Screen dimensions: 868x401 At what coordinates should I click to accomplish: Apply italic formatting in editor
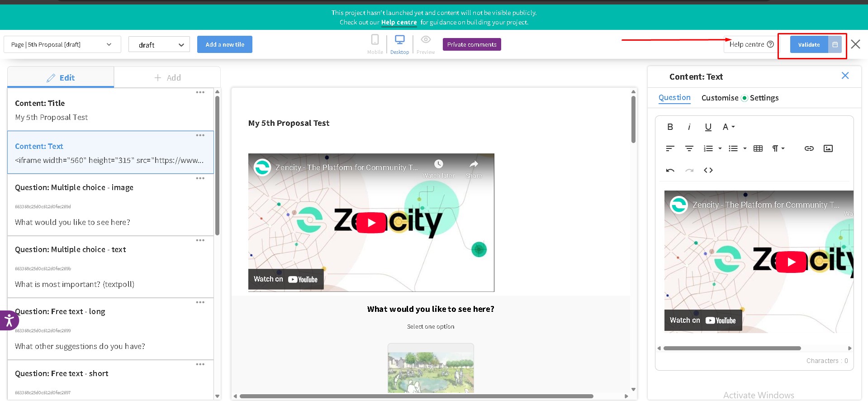tap(689, 127)
